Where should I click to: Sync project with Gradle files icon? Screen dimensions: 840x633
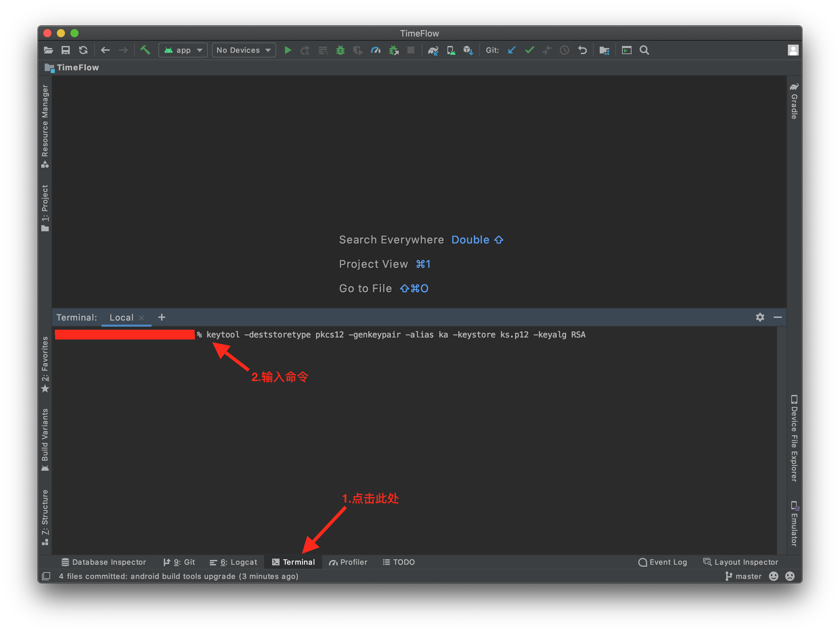pos(433,50)
